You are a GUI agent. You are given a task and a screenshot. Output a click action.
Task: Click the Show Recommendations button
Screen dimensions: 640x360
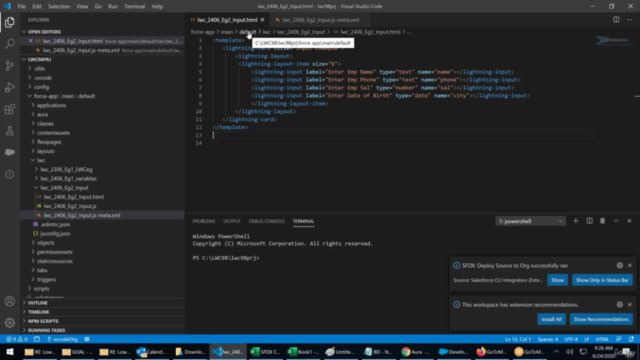(x=601, y=319)
